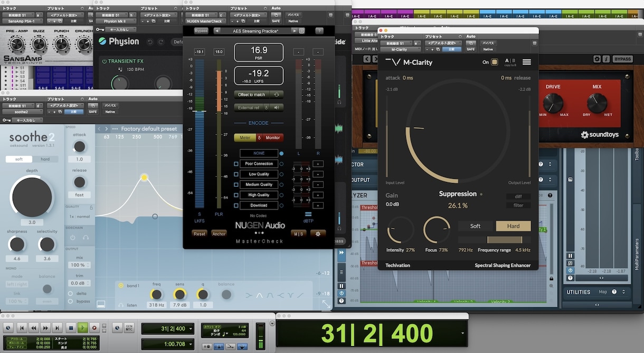
Task: Click the BYPASS button on the Soundtoys plugin
Action: click(x=623, y=59)
